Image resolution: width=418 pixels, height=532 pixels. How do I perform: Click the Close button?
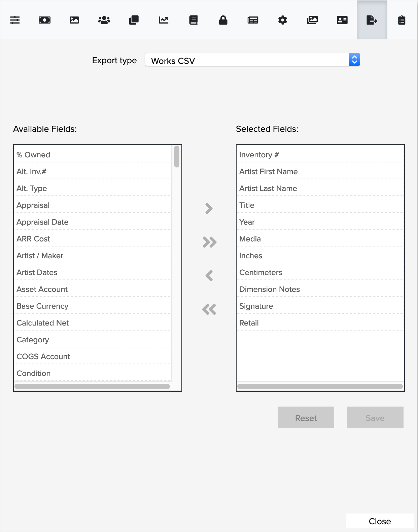tap(380, 521)
